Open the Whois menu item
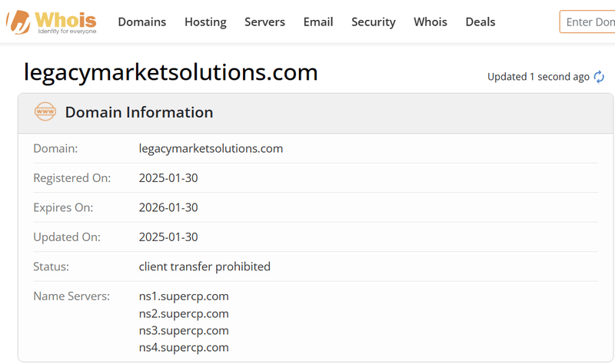The image size is (615, 364). (x=430, y=22)
